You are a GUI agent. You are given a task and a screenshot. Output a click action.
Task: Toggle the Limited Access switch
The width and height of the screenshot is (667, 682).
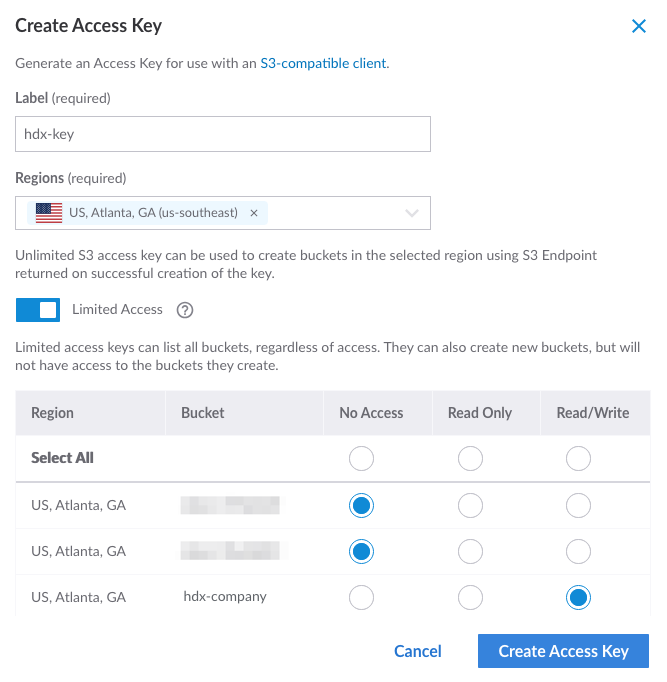click(x=38, y=310)
